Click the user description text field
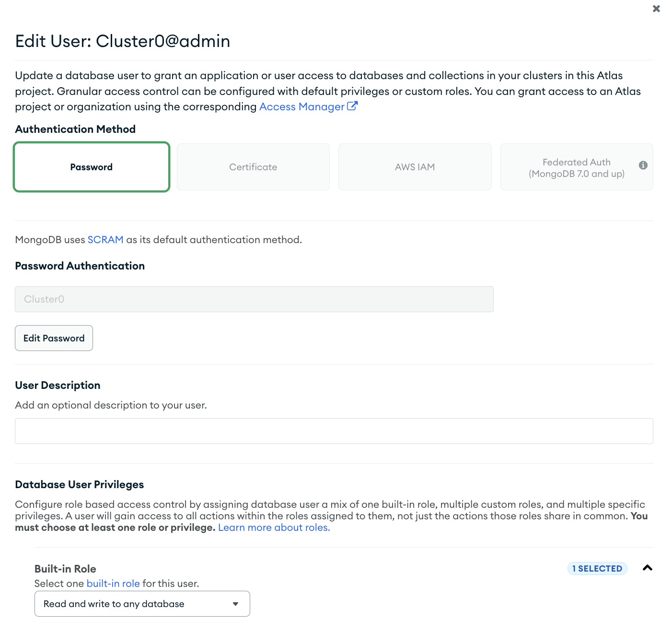672x632 pixels. 334,431
